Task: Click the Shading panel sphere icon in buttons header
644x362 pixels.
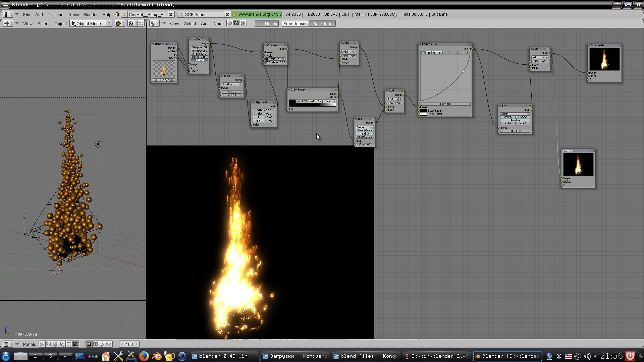Action: tap(55, 344)
